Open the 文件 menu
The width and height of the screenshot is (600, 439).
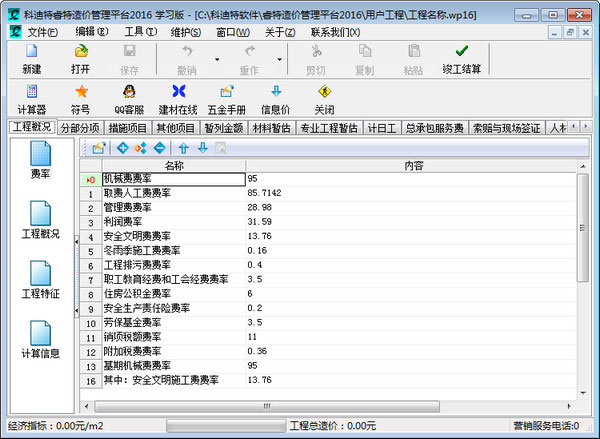pos(42,32)
